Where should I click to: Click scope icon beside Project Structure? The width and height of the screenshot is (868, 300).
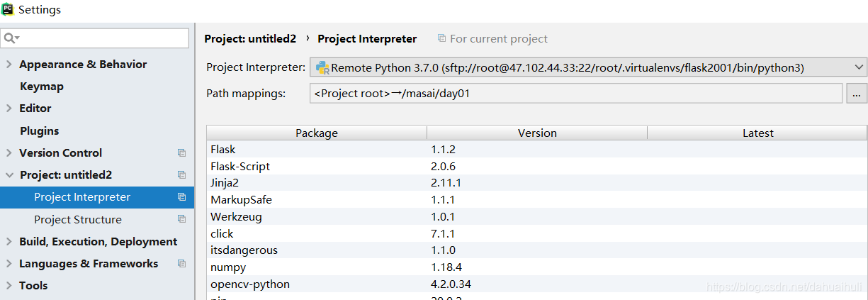181,219
